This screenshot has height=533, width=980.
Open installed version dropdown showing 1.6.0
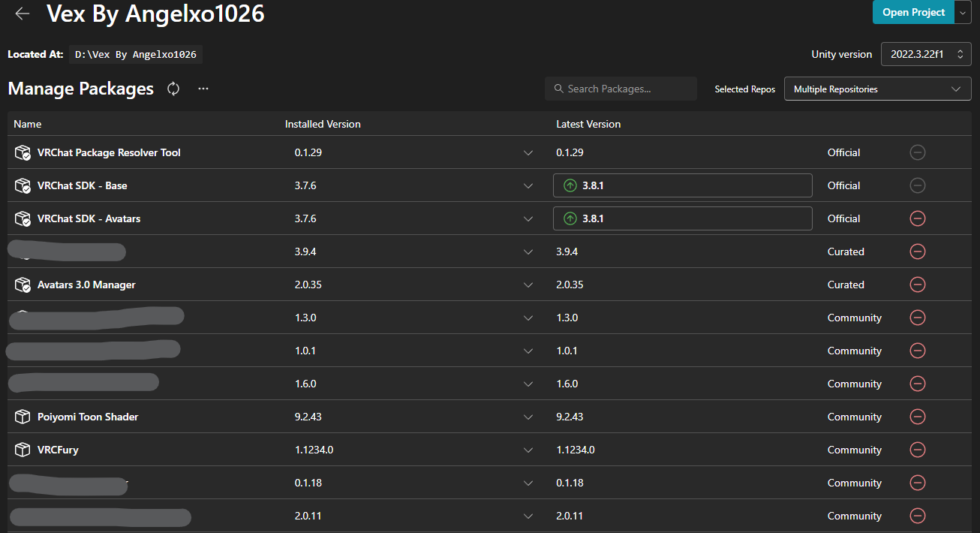pyautogui.click(x=528, y=384)
